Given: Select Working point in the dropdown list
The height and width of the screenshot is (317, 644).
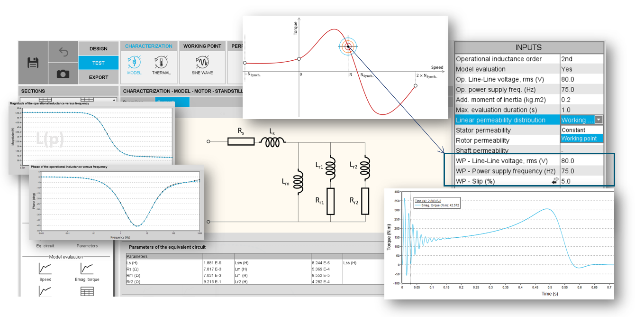Looking at the screenshot, I should (x=579, y=139).
